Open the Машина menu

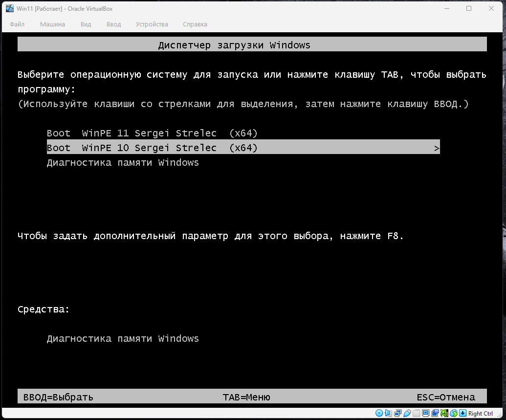pos(52,24)
